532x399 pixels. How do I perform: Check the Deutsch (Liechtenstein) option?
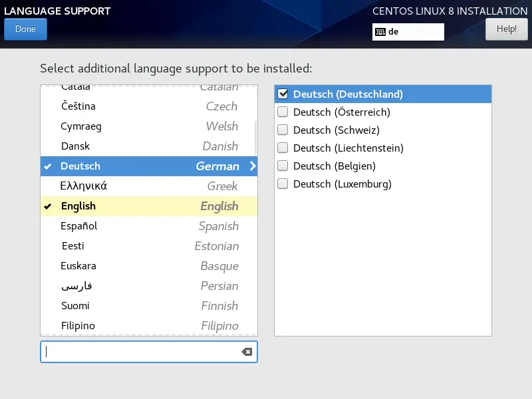pos(283,148)
